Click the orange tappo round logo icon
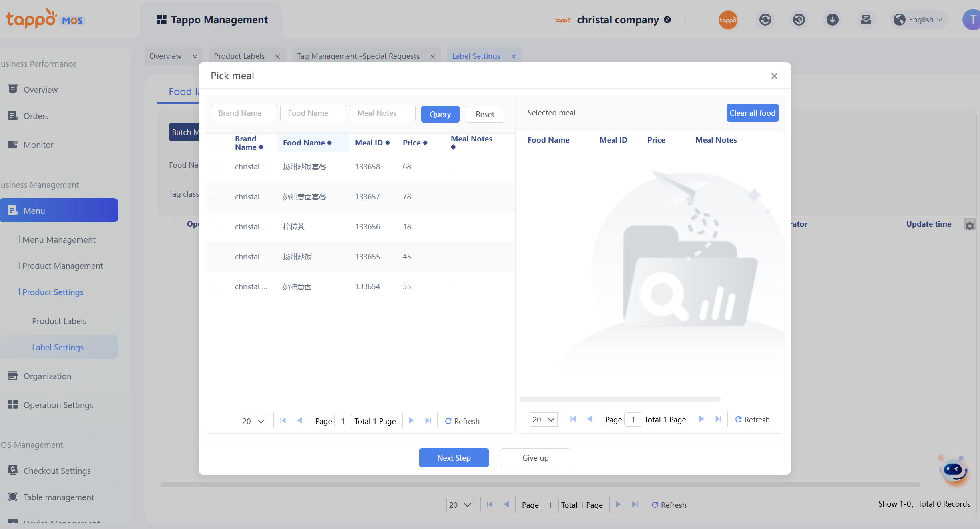Viewport: 980px width, 529px height. pos(728,20)
